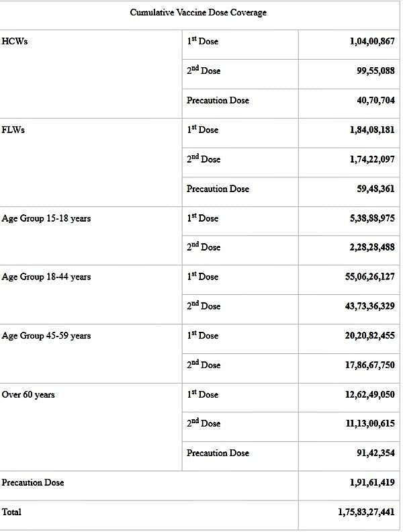Select the Total value 1,75,83,27,441
The width and height of the screenshot is (403, 532).
coord(367,512)
